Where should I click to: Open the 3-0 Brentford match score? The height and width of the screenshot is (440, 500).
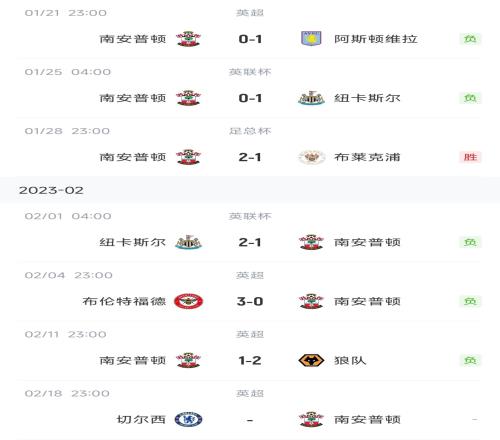[x=250, y=301]
